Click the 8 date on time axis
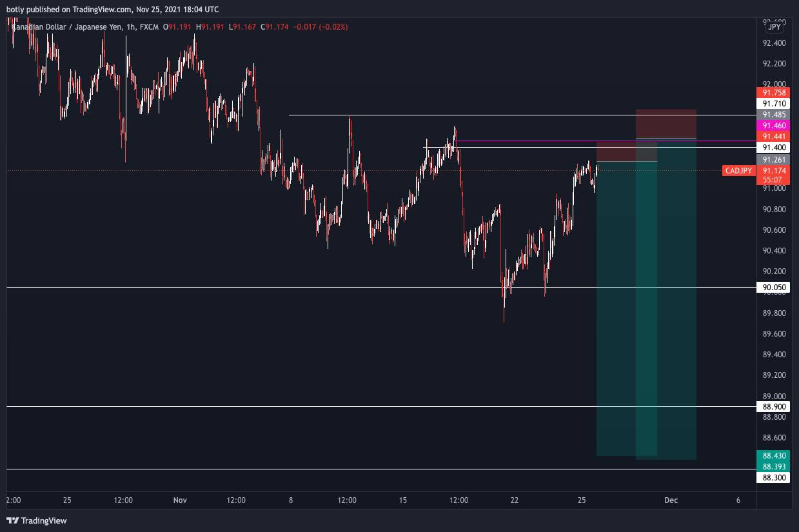799x532 pixels. pyautogui.click(x=291, y=500)
